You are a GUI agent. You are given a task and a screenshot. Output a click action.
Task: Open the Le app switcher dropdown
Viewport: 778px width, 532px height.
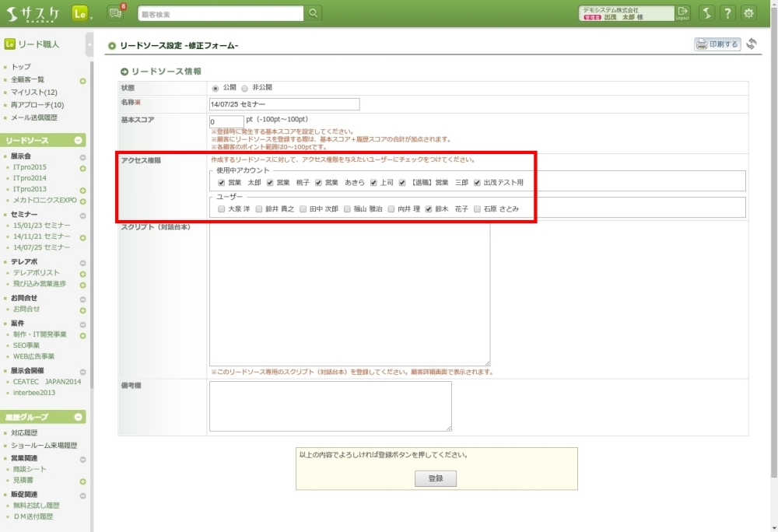[x=81, y=13]
